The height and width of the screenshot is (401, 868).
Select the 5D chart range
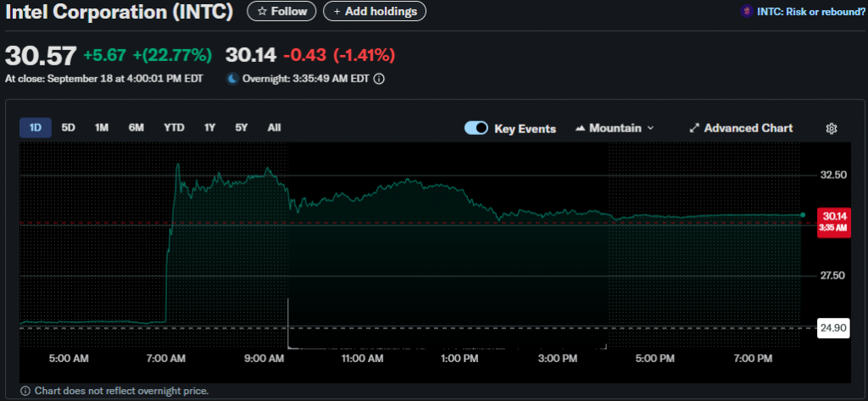pyautogui.click(x=68, y=128)
